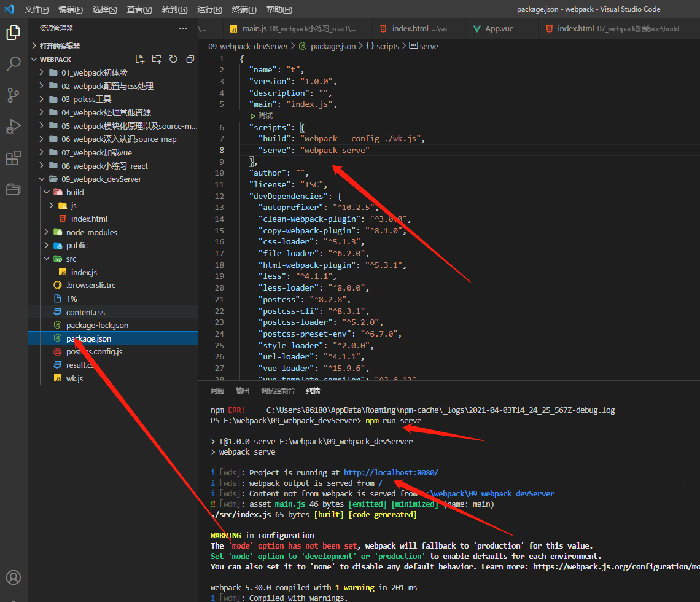This screenshot has width=700, height=602.
Task: Open the Search view in the activity bar
Action: (14, 63)
